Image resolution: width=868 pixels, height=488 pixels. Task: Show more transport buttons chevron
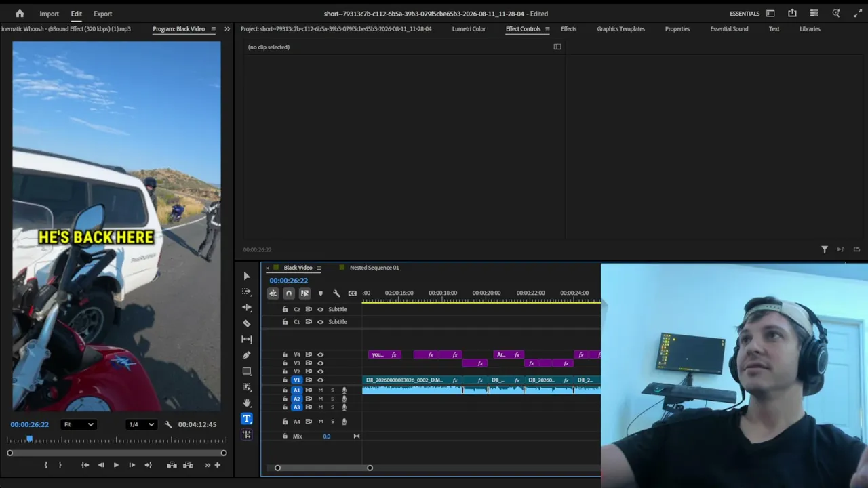click(208, 465)
